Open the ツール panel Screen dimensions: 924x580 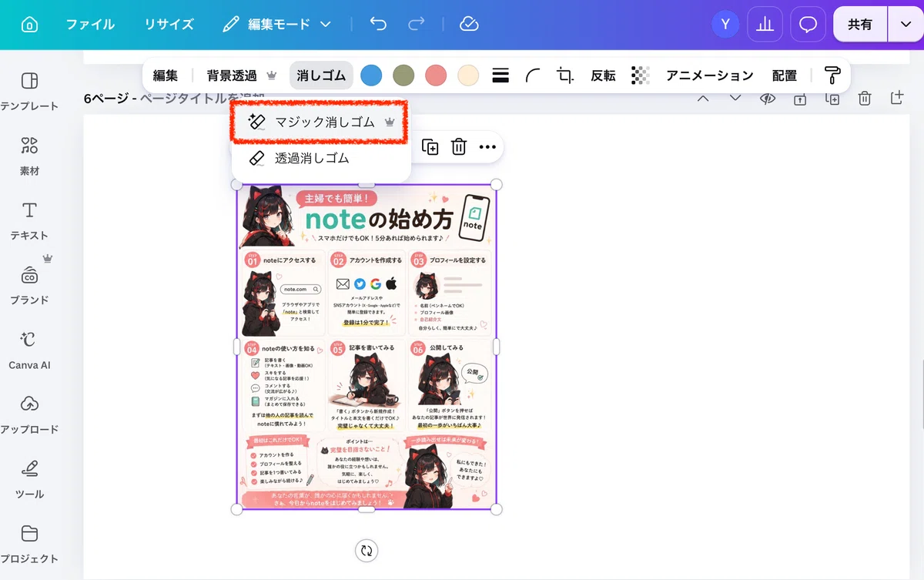coord(29,479)
